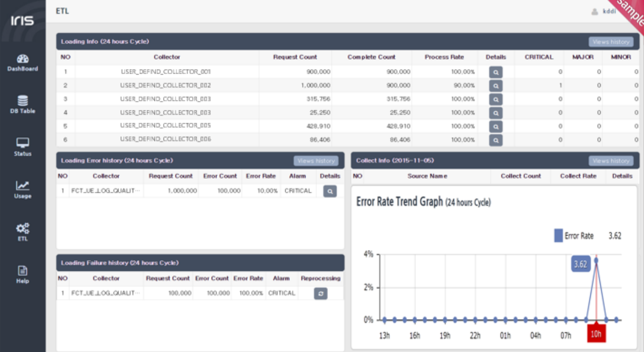Click Views history in Loading Info panel

[611, 42]
